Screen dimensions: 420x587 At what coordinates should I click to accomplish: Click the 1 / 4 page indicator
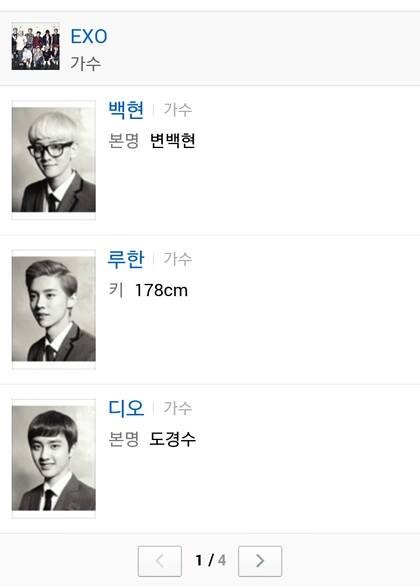(x=210, y=560)
